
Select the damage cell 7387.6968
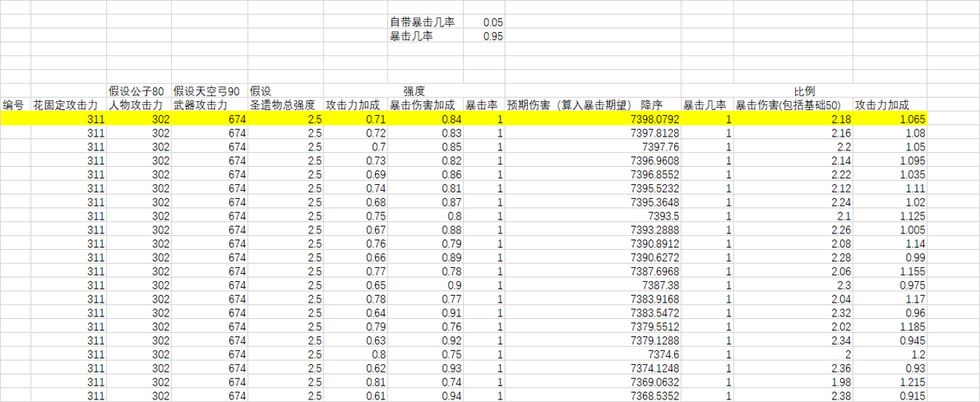(x=593, y=270)
